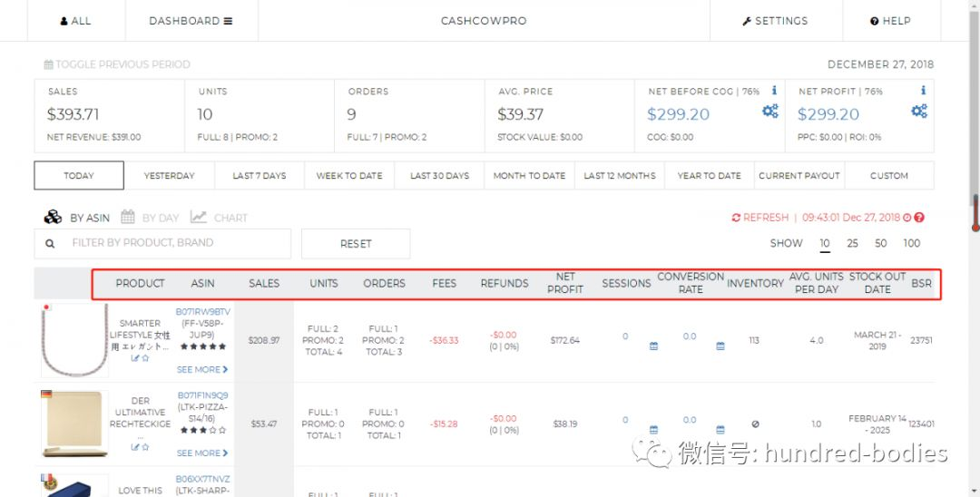This screenshot has width=980, height=497.
Task: Select the YESTERDAY period tab
Action: tap(170, 175)
